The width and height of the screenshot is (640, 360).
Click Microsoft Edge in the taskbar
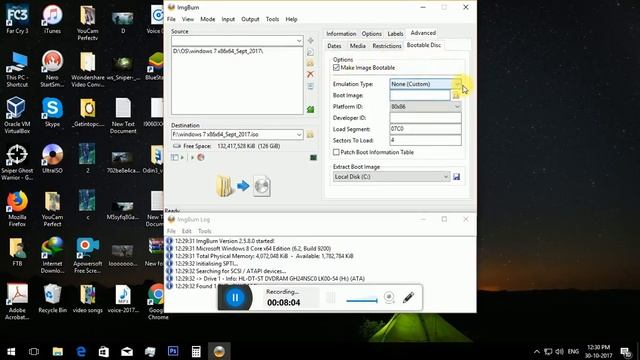coord(81,351)
